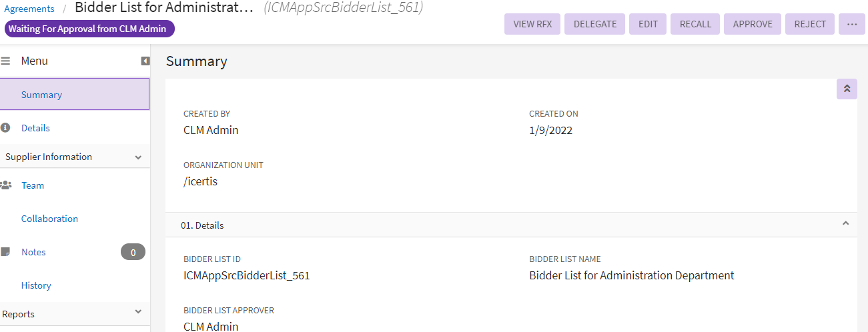Click the Details info icon
The width and height of the screenshot is (868, 332).
5,127
